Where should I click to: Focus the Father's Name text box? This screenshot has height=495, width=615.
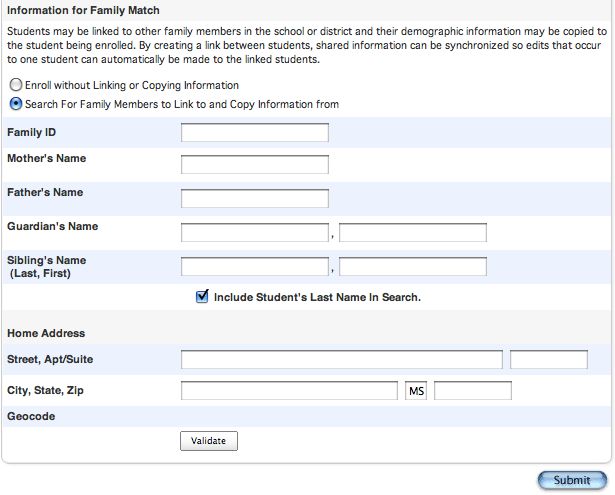tap(255, 198)
